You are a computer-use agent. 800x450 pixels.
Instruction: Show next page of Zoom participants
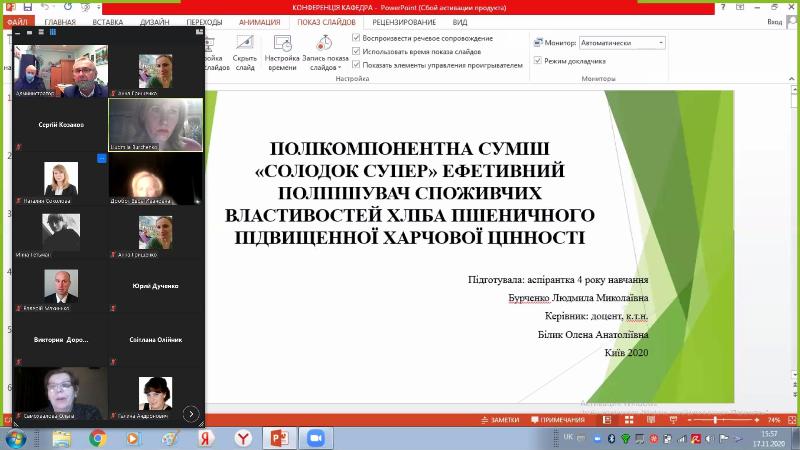pos(191,413)
